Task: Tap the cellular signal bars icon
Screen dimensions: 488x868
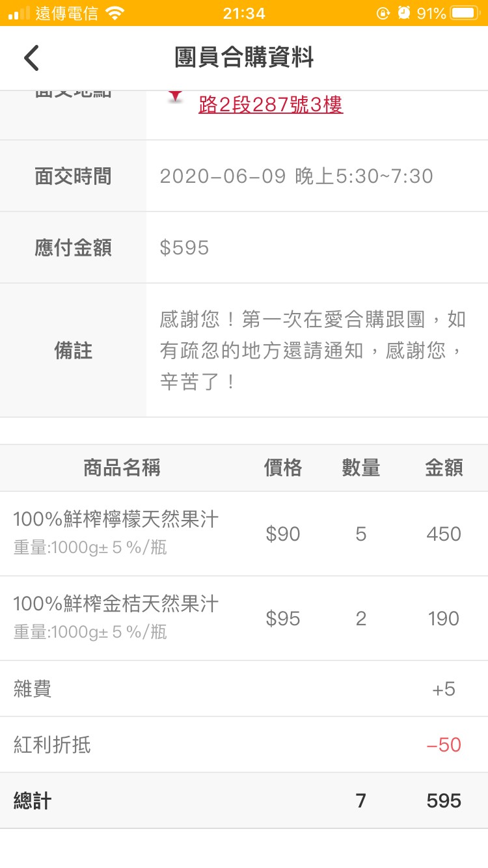Action: point(19,13)
